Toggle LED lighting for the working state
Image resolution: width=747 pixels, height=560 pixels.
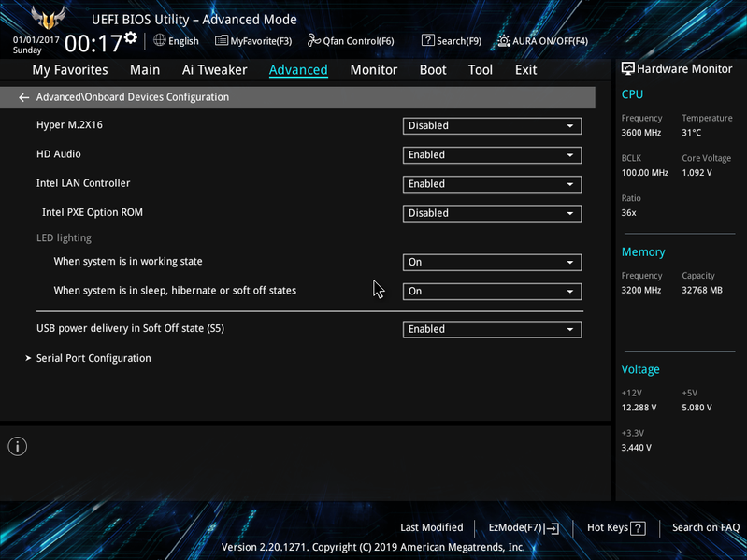[492, 262]
